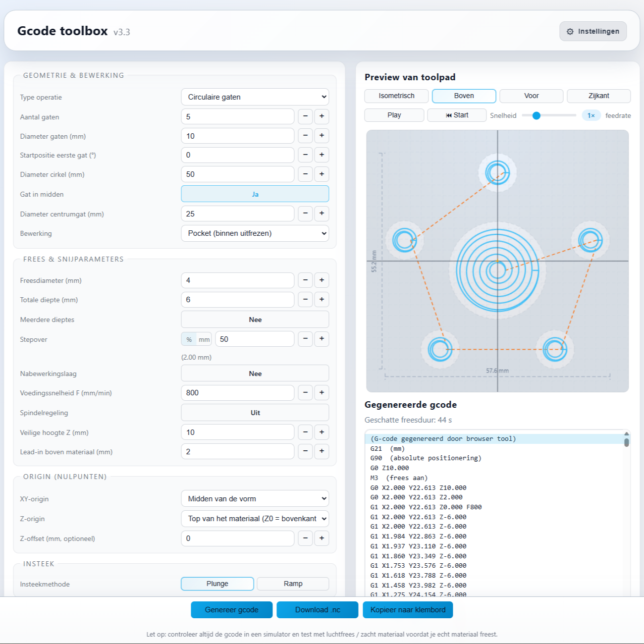
Task: Increase Stepover value with plus
Action: point(322,339)
